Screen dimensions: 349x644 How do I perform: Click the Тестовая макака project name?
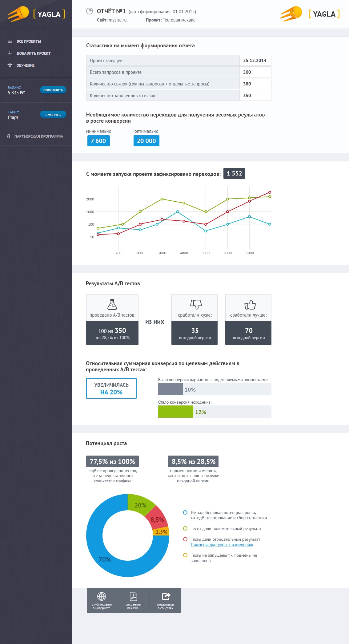tap(179, 20)
